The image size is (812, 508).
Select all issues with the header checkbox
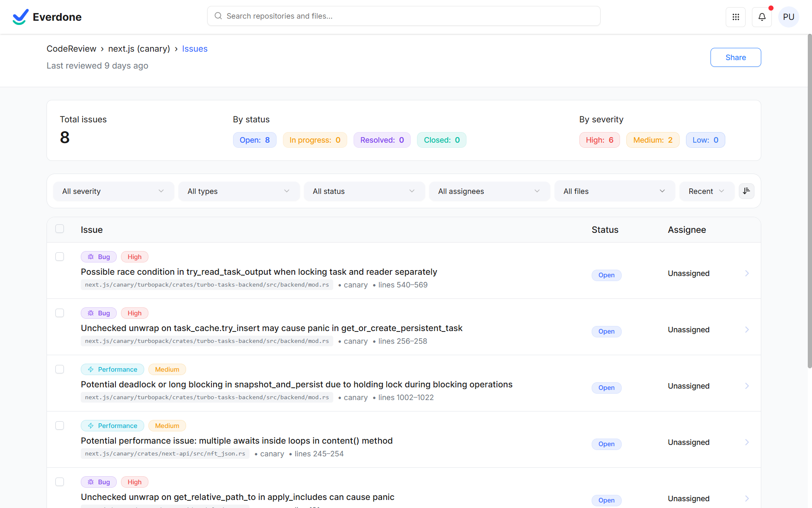[x=60, y=228]
